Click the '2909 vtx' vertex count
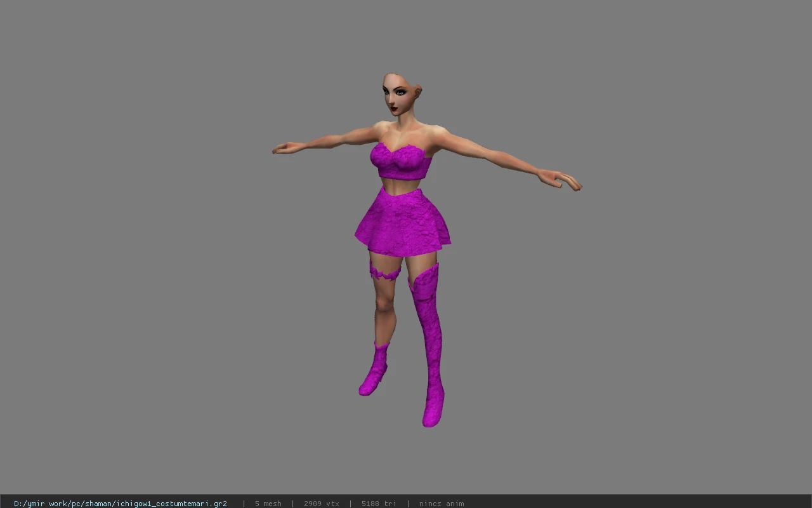 pos(322,504)
